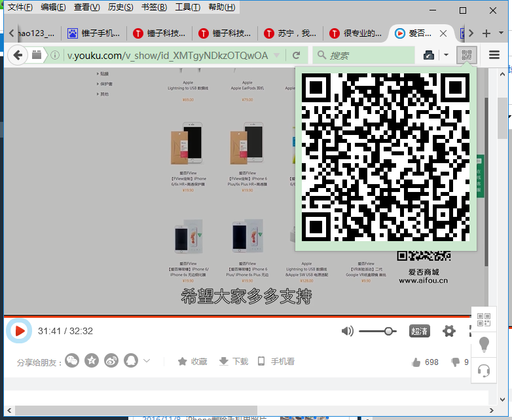Play the video
The image size is (512, 420).
pos(19,331)
